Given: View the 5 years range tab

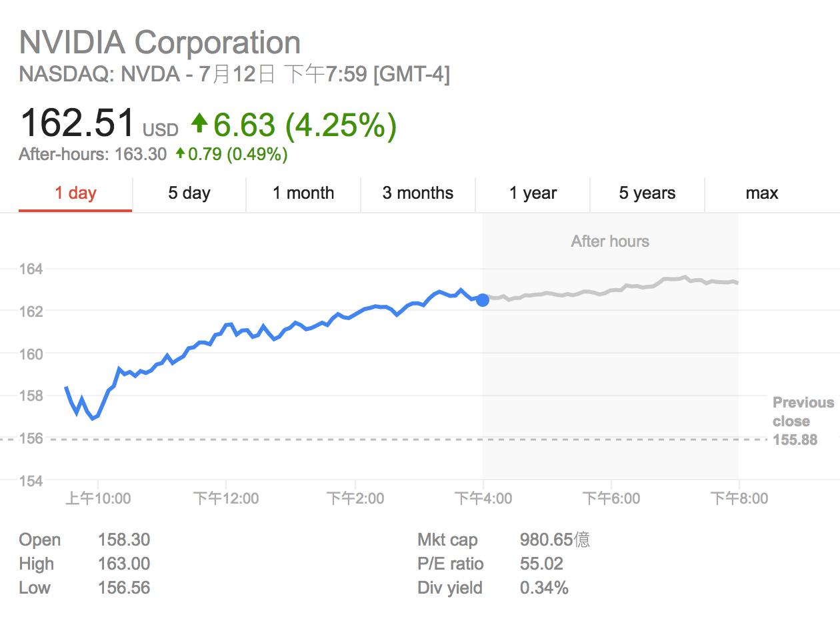Looking at the screenshot, I should click(x=647, y=193).
